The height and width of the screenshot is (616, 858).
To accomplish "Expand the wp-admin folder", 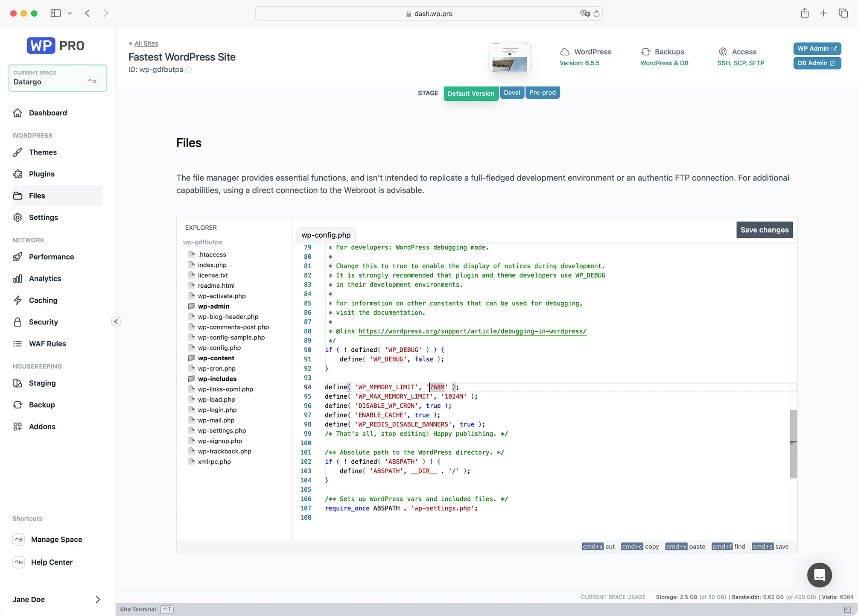I will (213, 306).
